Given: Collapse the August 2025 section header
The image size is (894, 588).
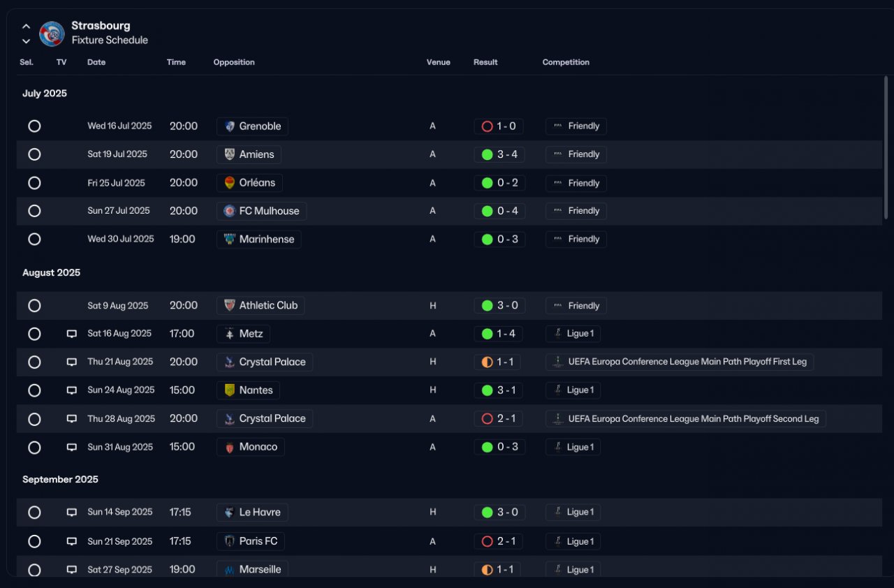Looking at the screenshot, I should 51,273.
